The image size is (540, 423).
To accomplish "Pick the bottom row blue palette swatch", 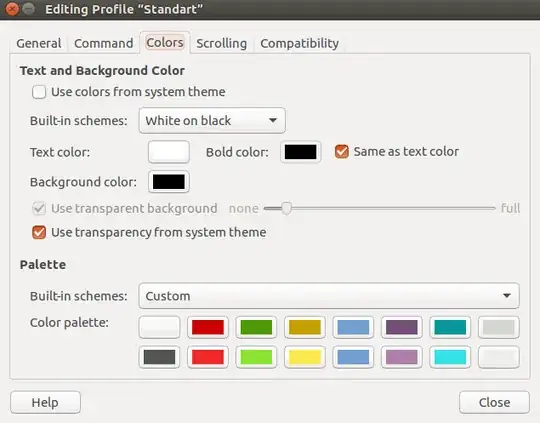I will coord(353,357).
